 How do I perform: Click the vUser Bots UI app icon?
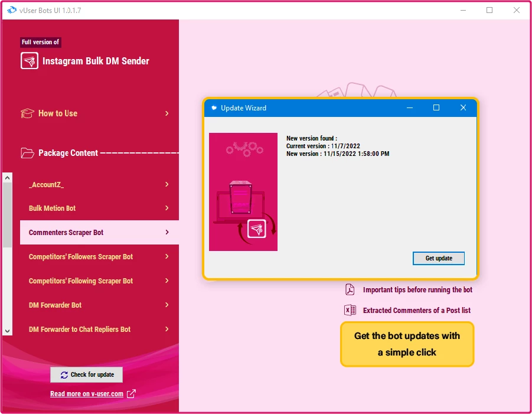tap(12, 10)
